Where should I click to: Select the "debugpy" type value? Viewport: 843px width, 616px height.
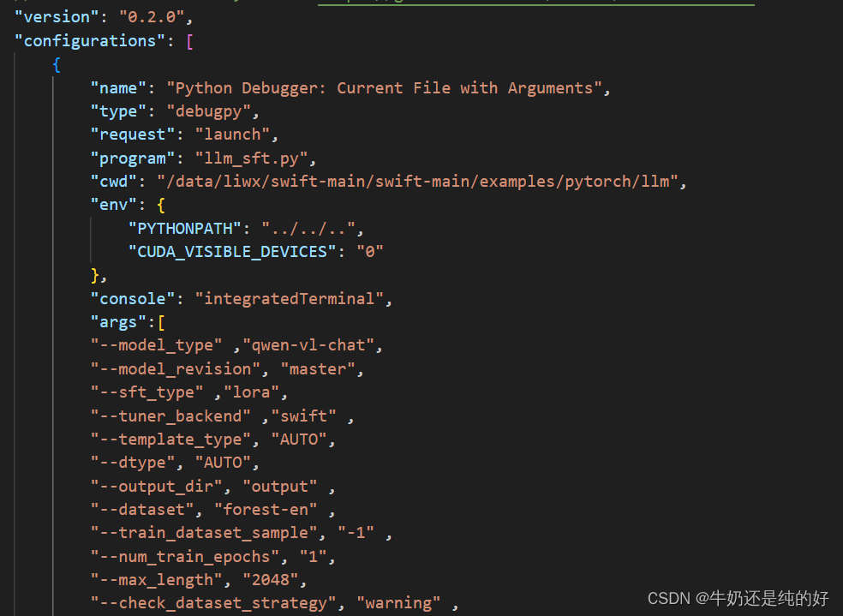point(210,111)
